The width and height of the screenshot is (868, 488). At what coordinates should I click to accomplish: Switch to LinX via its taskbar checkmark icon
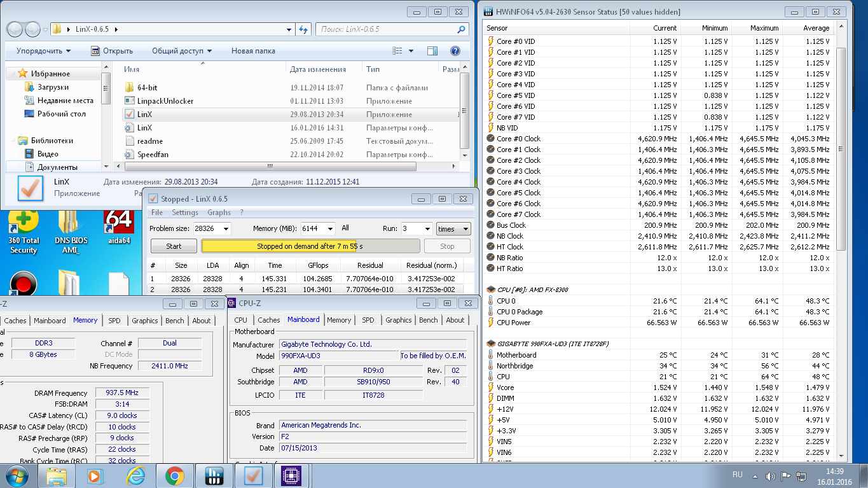tap(253, 476)
